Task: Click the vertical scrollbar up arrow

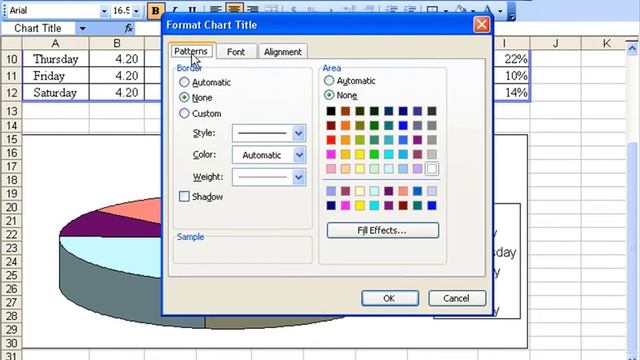Action: (x=632, y=49)
